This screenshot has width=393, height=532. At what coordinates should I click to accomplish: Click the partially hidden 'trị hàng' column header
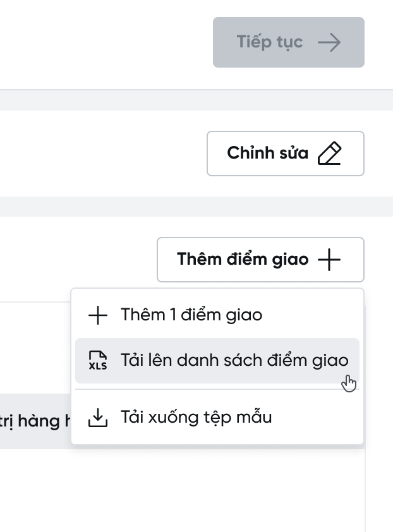coord(35,421)
